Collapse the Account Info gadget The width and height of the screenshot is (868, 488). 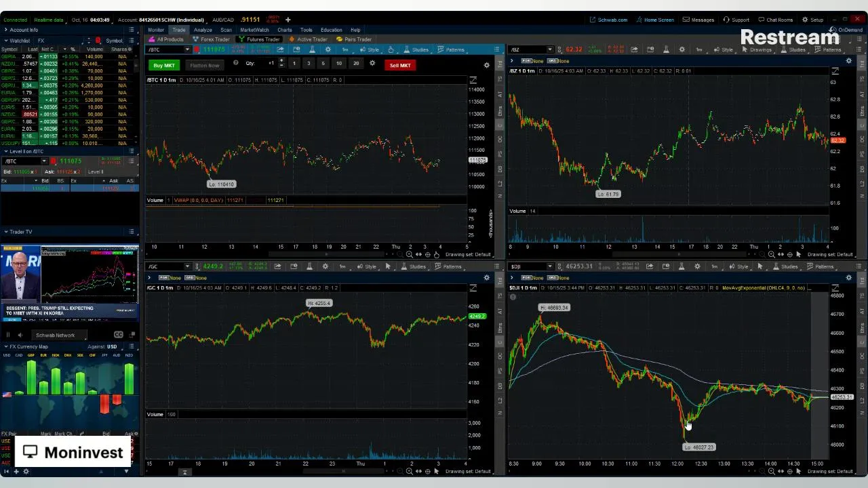pos(6,30)
